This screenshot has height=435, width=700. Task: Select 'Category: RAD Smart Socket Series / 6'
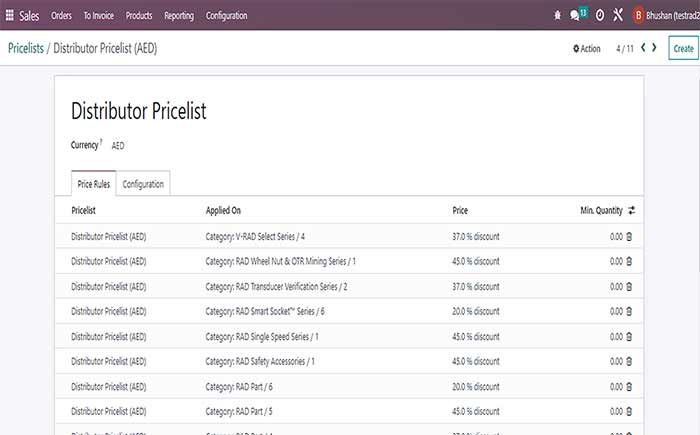pos(265,311)
